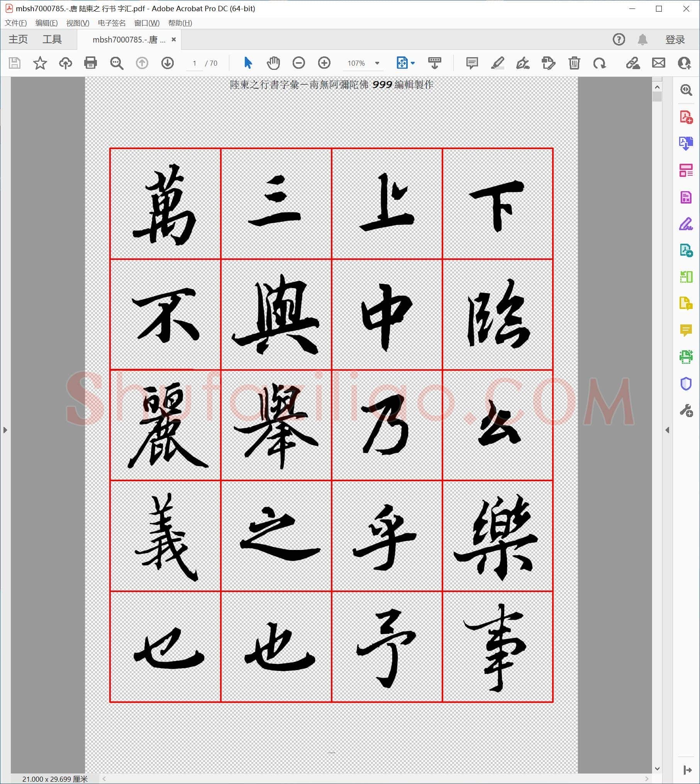This screenshot has width=700, height=784.
Task: Open notifications bell icon
Action: click(642, 39)
